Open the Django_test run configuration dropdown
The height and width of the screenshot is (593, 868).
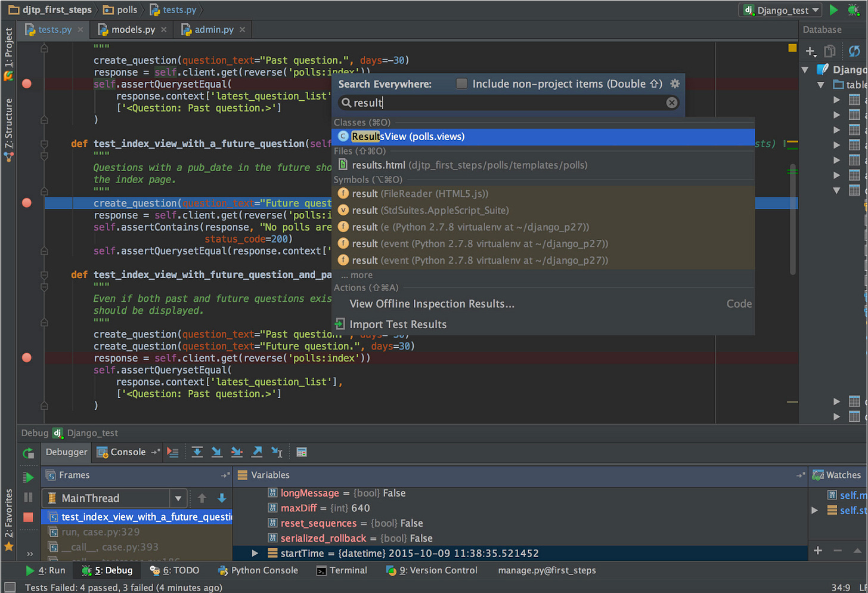click(x=780, y=10)
